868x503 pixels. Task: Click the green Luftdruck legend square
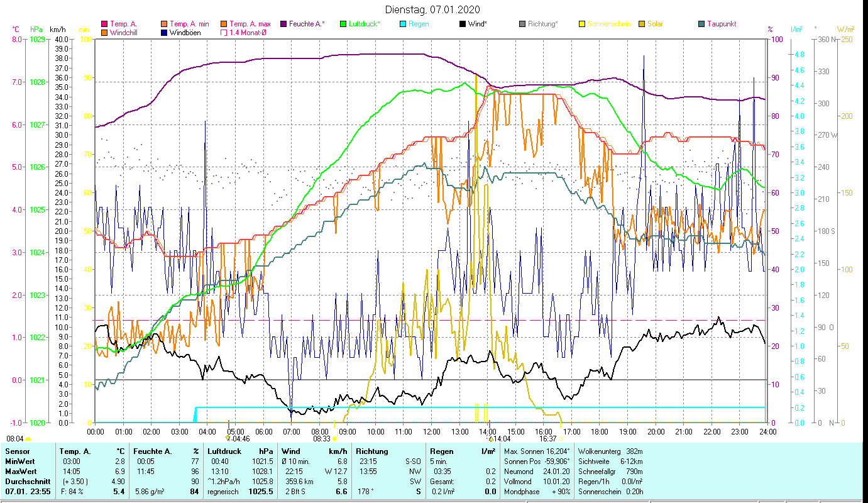coord(343,24)
